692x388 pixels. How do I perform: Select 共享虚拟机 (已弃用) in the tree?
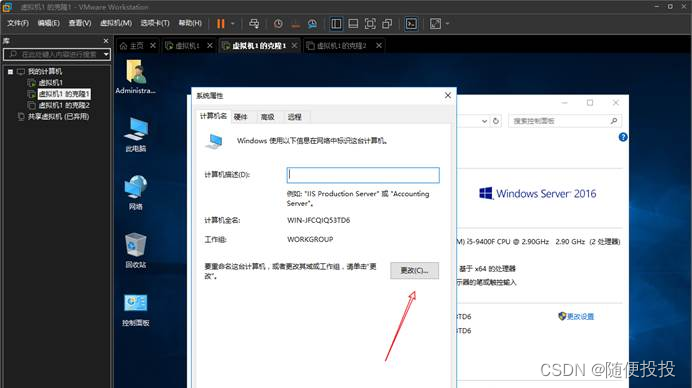(x=58, y=117)
